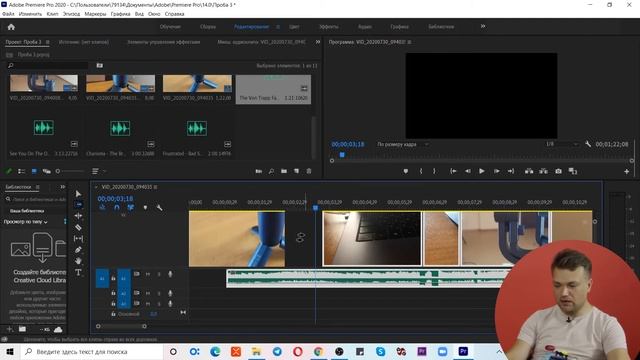Screen dimensions: 640x360
Task: Adjust Project thumbnail size slider
Action: coord(58,171)
